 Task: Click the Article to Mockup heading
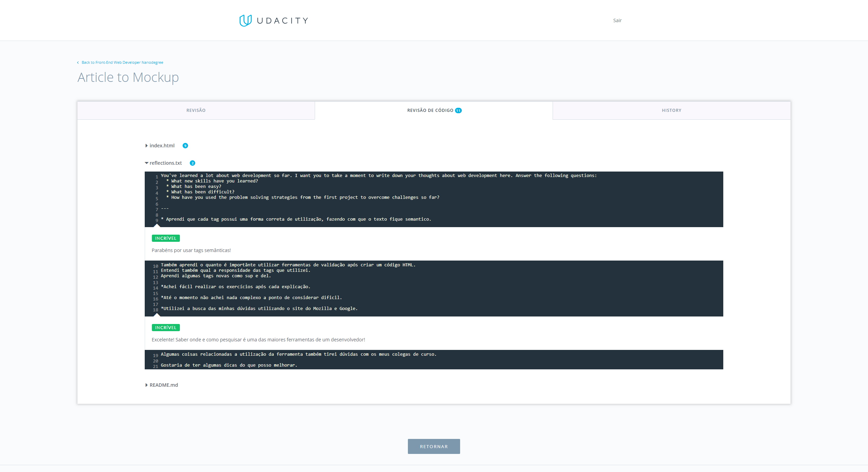[x=128, y=77]
